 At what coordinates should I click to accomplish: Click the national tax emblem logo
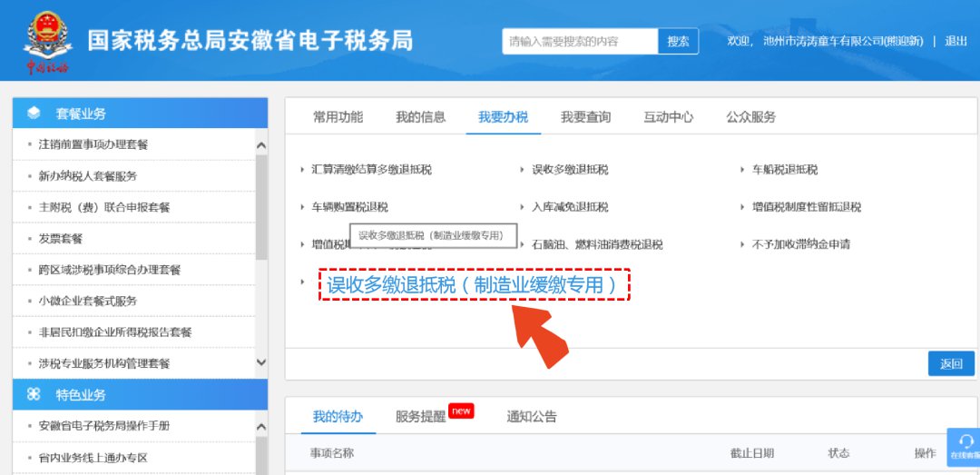coord(46,36)
